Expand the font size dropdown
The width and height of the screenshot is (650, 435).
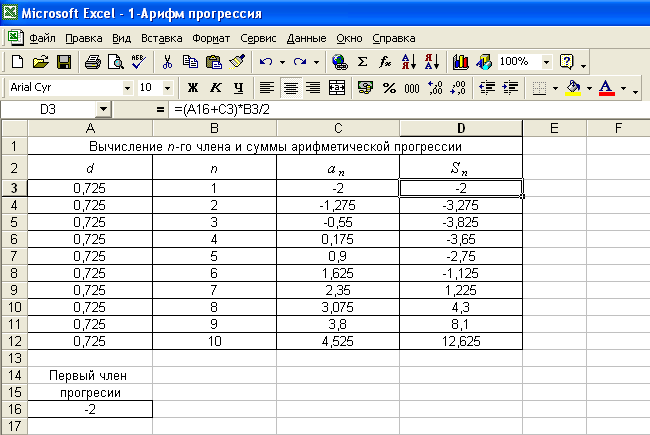click(167, 88)
